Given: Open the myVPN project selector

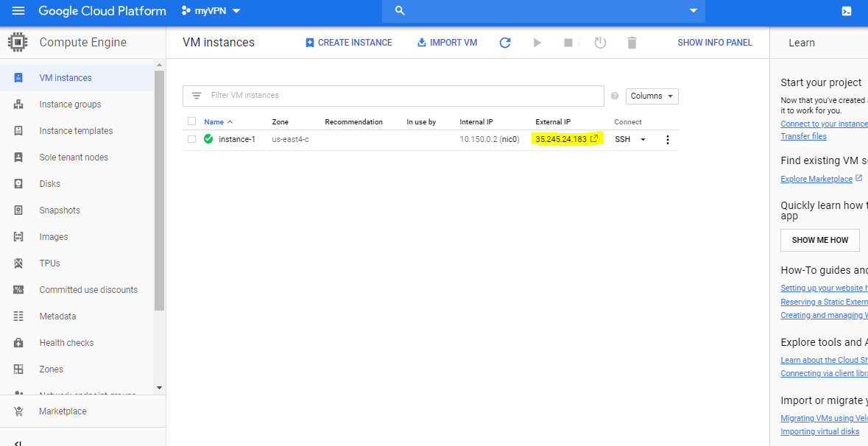Looking at the screenshot, I should click(x=211, y=11).
